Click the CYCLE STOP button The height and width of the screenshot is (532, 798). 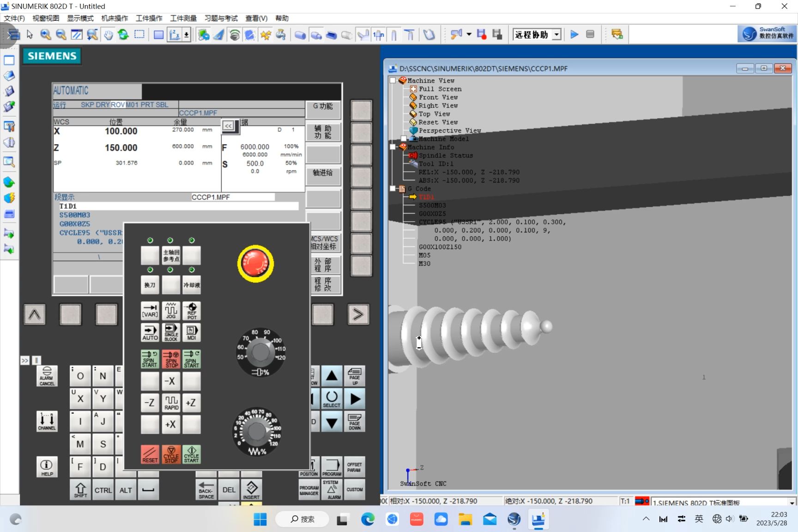coord(171,454)
